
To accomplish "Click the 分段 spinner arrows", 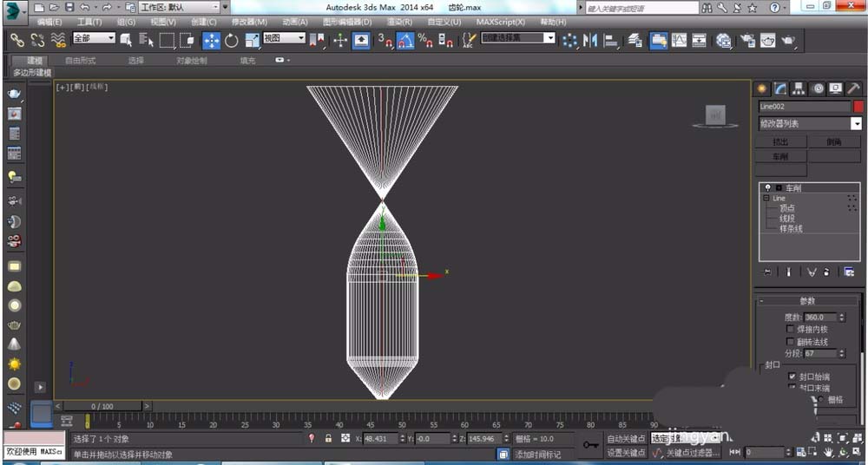I will tap(842, 352).
